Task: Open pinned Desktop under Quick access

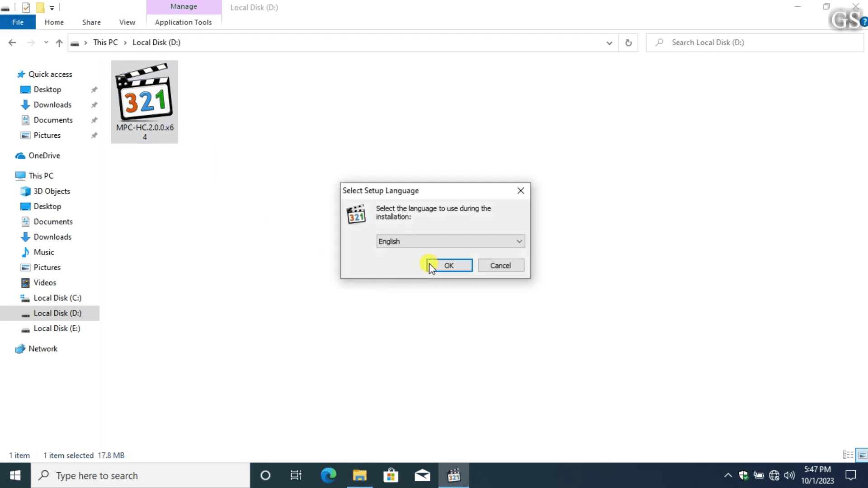Action: coord(47,89)
